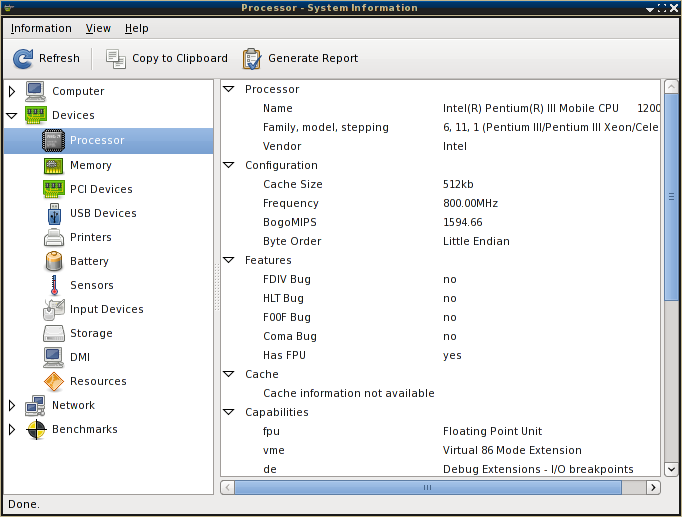Click the Generate Report clipboard icon
This screenshot has width=682, height=517.
pos(252,58)
